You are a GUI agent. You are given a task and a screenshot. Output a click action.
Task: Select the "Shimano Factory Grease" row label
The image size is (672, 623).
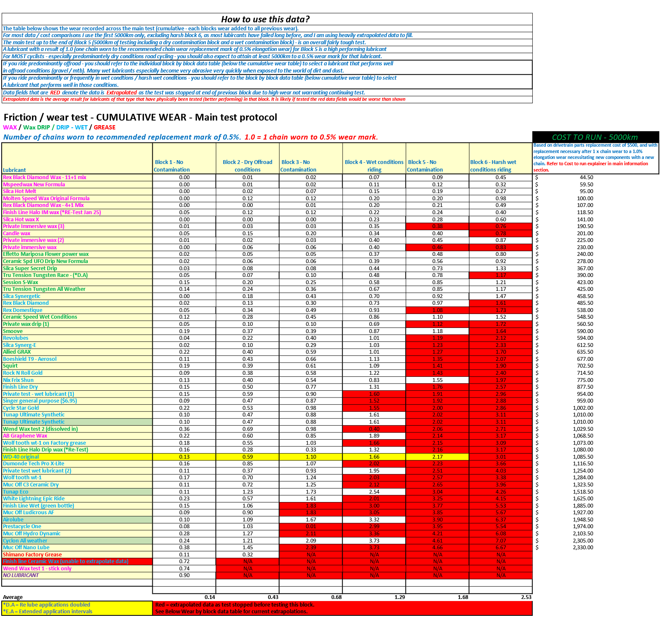click(32, 555)
